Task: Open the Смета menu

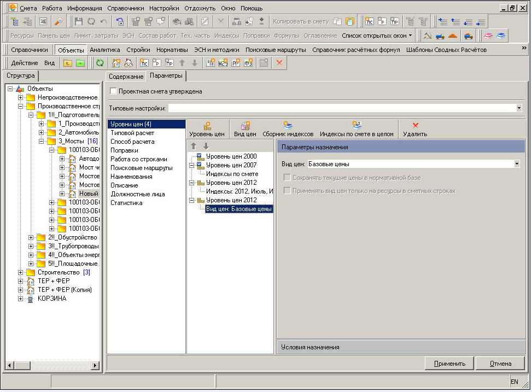Action: (x=28, y=8)
